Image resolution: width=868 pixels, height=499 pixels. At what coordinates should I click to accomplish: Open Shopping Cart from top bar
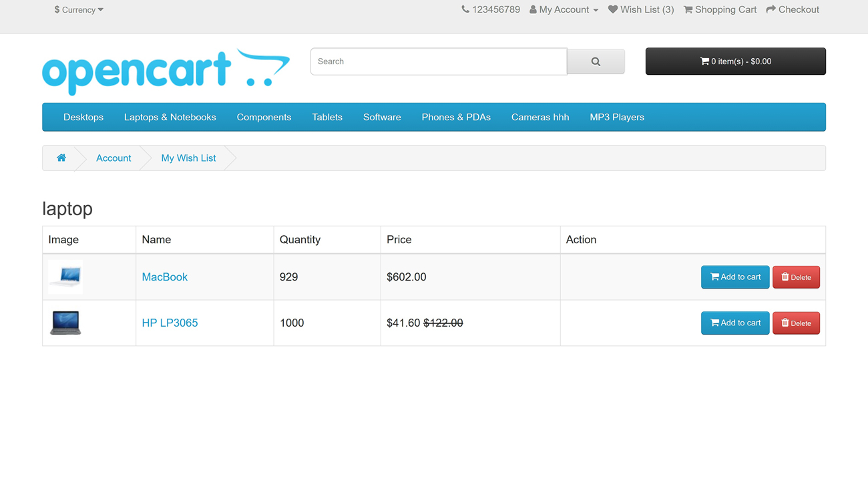coord(720,9)
